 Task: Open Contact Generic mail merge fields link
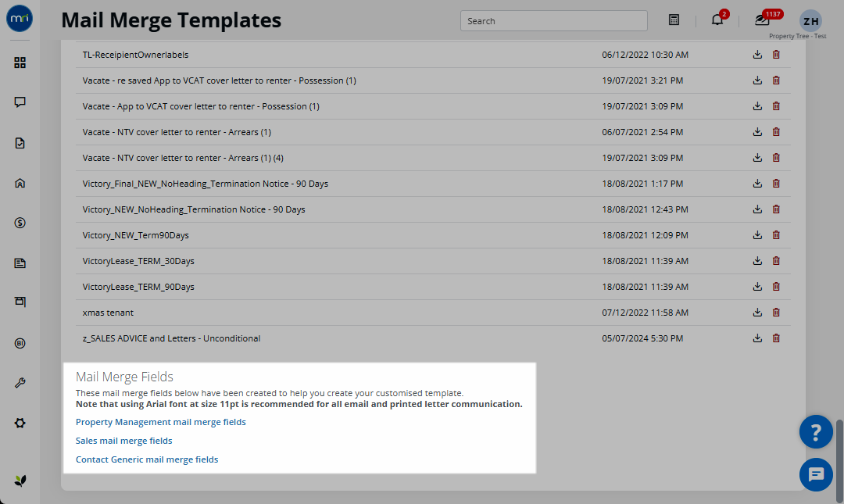(x=147, y=459)
